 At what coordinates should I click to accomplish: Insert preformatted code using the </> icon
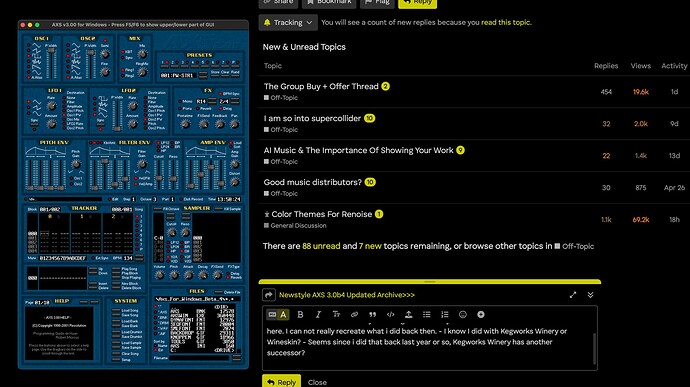click(x=390, y=314)
